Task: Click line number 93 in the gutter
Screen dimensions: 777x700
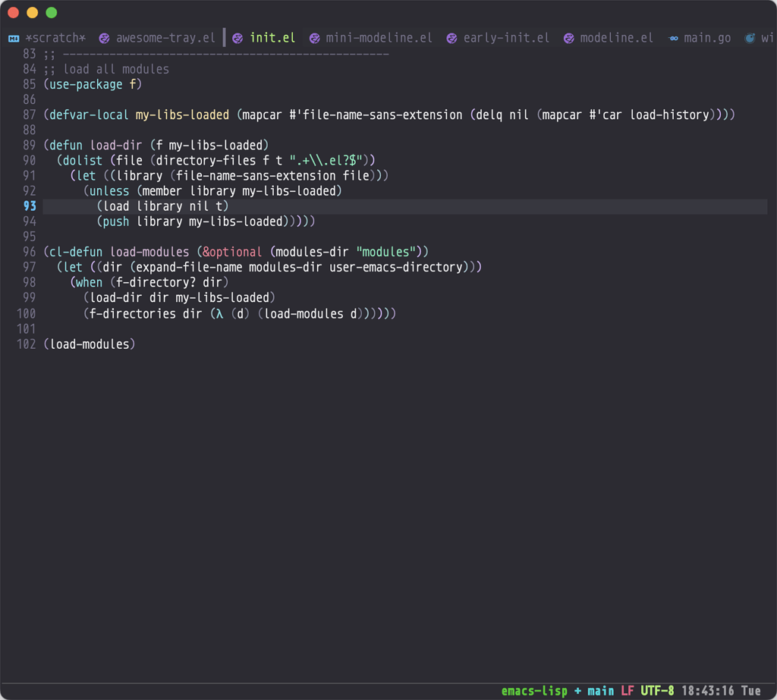Action: 30,206
